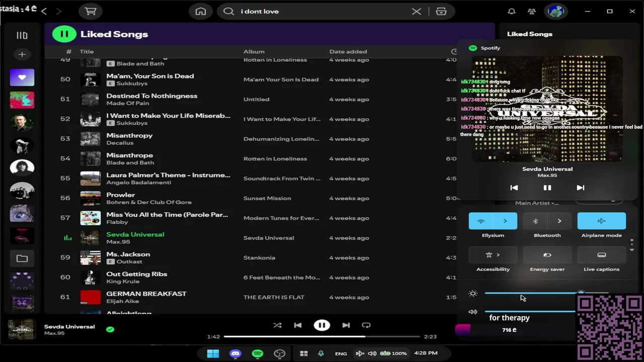Open the "Stankonia" album link

259,257
